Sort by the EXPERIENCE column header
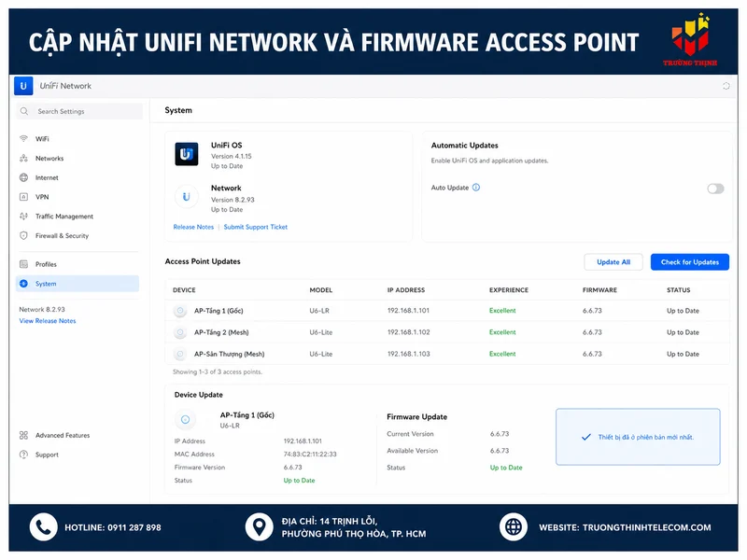The image size is (747, 560). click(x=509, y=290)
